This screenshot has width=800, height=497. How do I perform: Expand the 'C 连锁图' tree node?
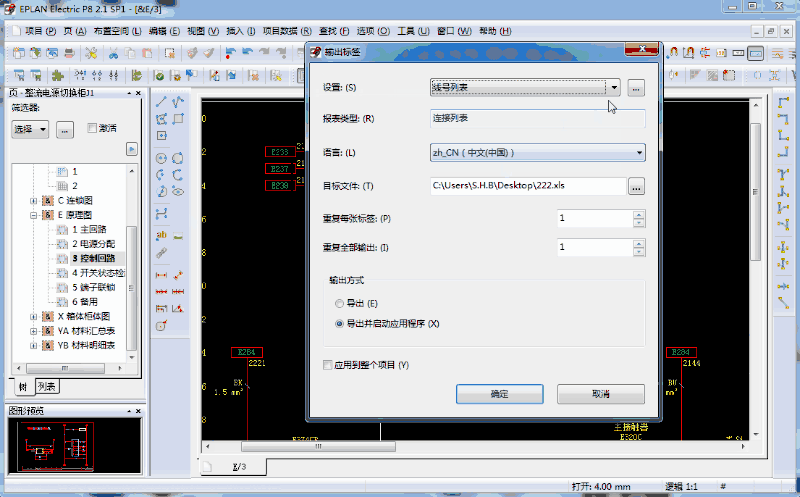tap(35, 201)
